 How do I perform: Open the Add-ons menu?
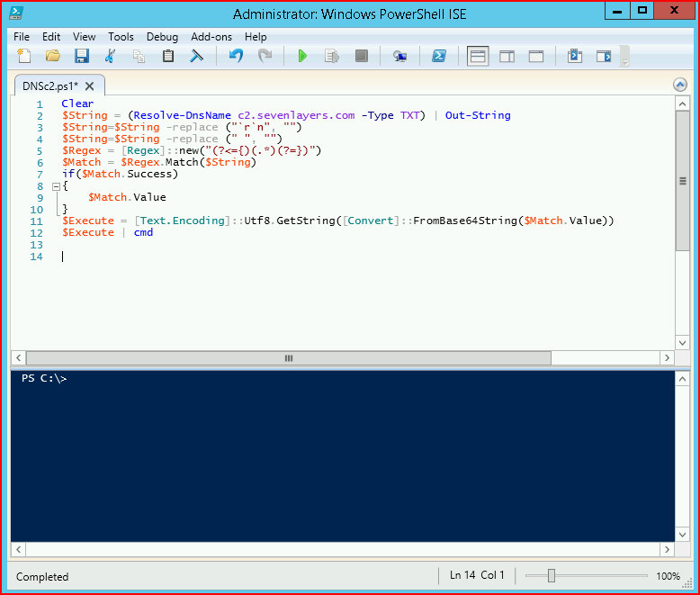(x=211, y=37)
